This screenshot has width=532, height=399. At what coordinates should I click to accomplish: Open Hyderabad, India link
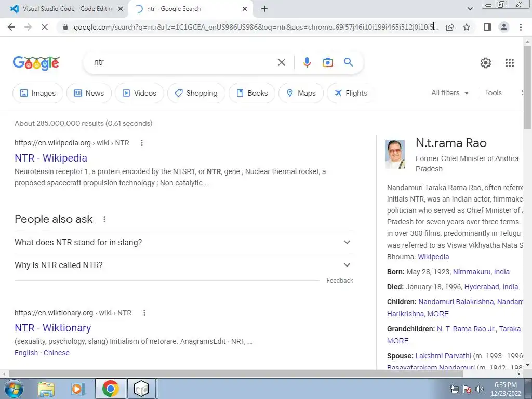point(491,287)
